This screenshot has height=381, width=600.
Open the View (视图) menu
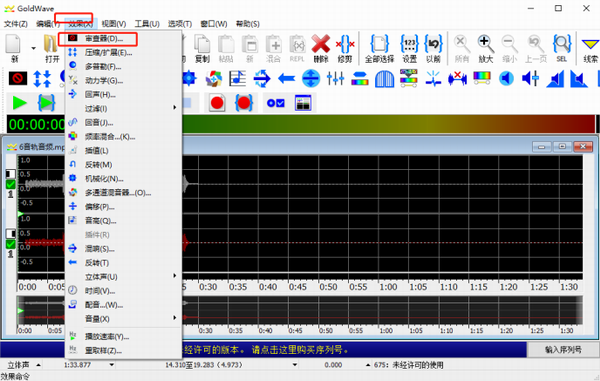point(114,24)
